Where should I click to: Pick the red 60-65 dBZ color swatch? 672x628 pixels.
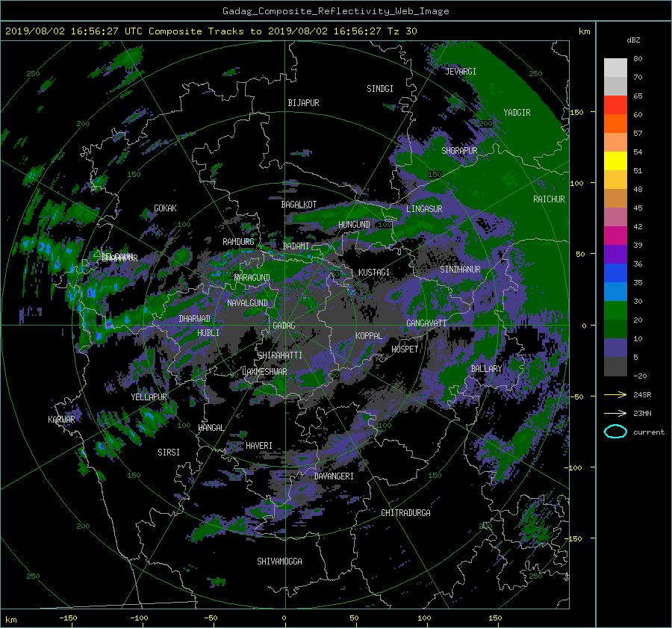[x=615, y=105]
